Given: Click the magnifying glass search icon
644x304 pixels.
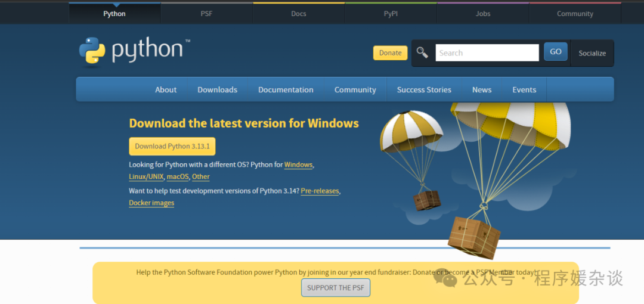Looking at the screenshot, I should click(422, 52).
